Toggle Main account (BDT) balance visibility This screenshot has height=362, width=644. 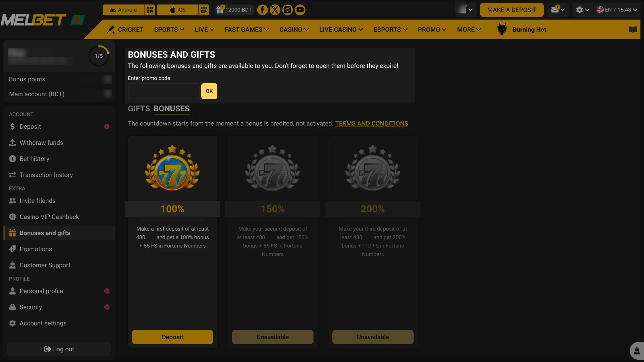click(x=108, y=94)
